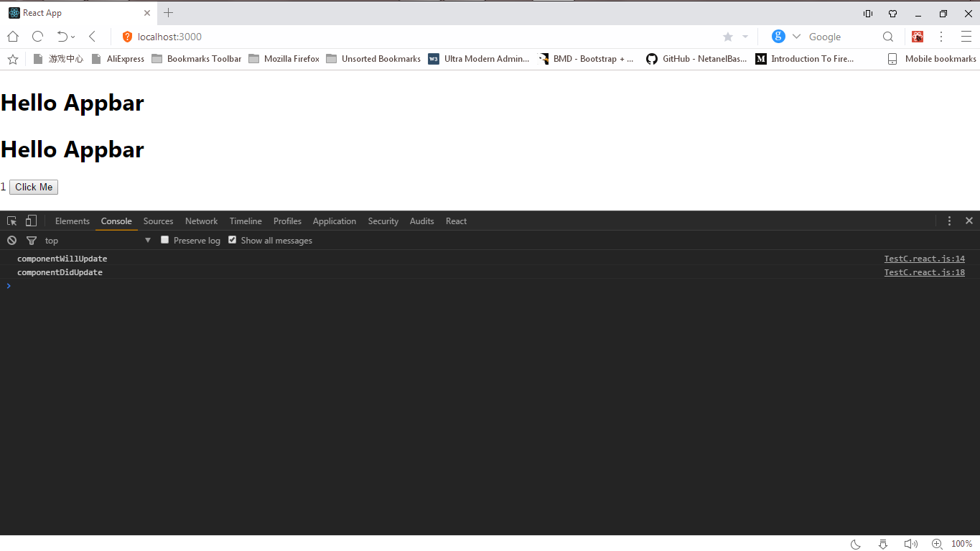Screen dimensions: 980x551
Task: Open the browser hamburger menu
Action: coord(966,37)
